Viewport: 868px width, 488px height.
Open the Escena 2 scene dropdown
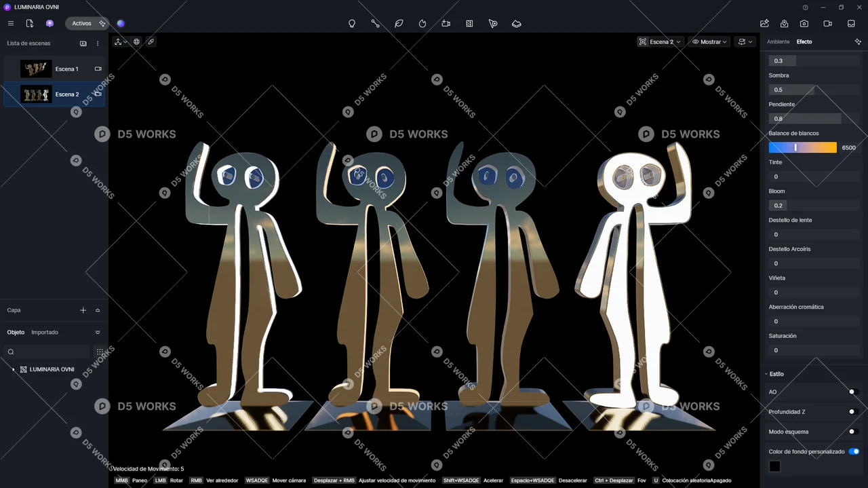(x=665, y=41)
